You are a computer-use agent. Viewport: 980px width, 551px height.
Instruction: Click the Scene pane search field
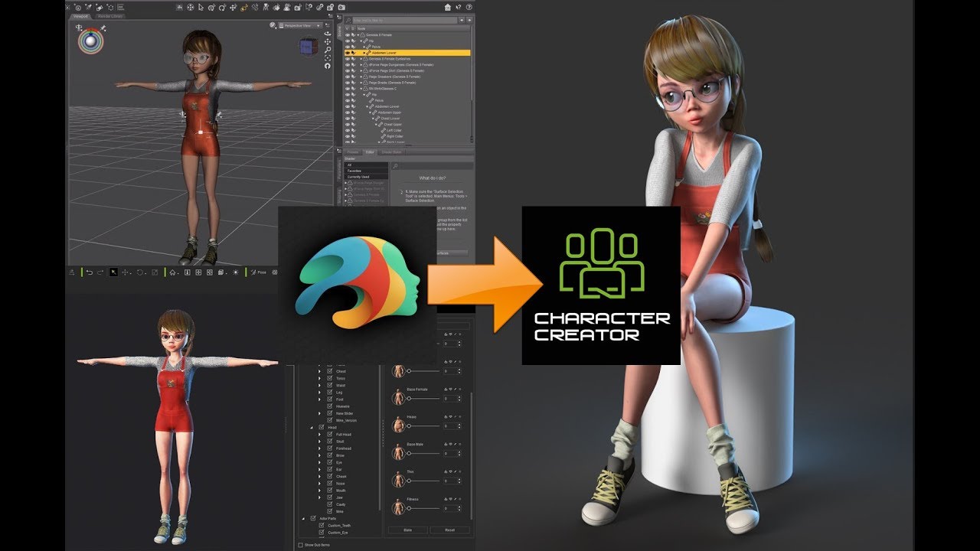pyautogui.click(x=404, y=20)
